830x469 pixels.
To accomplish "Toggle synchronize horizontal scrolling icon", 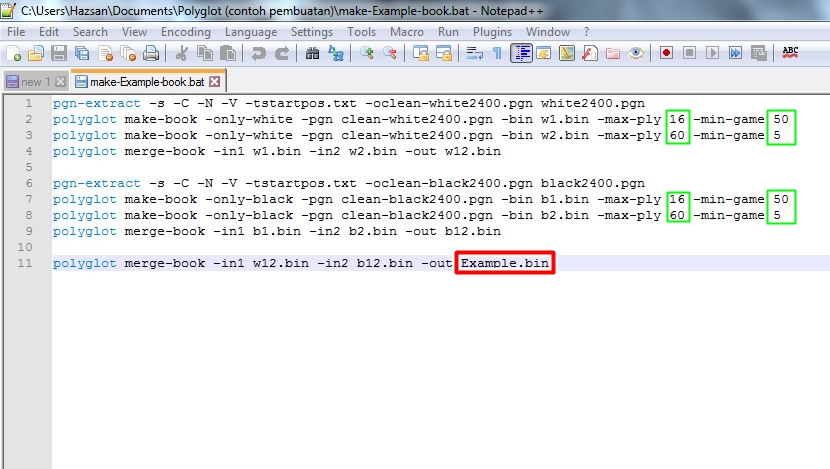I will click(x=444, y=53).
